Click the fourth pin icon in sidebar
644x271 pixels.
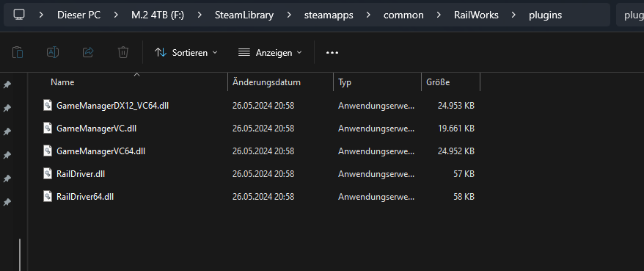7,156
